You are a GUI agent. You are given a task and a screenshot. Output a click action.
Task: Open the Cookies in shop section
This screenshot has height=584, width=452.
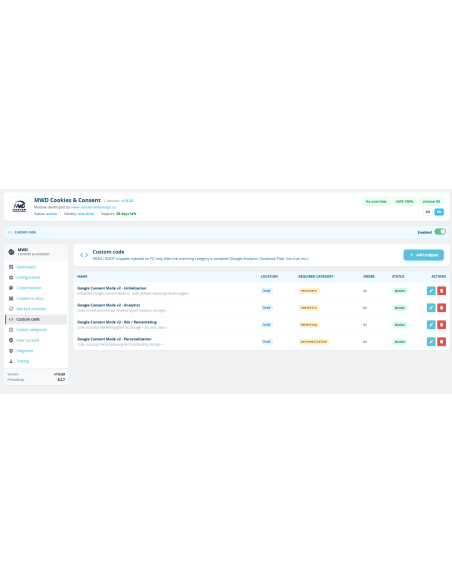(x=30, y=298)
